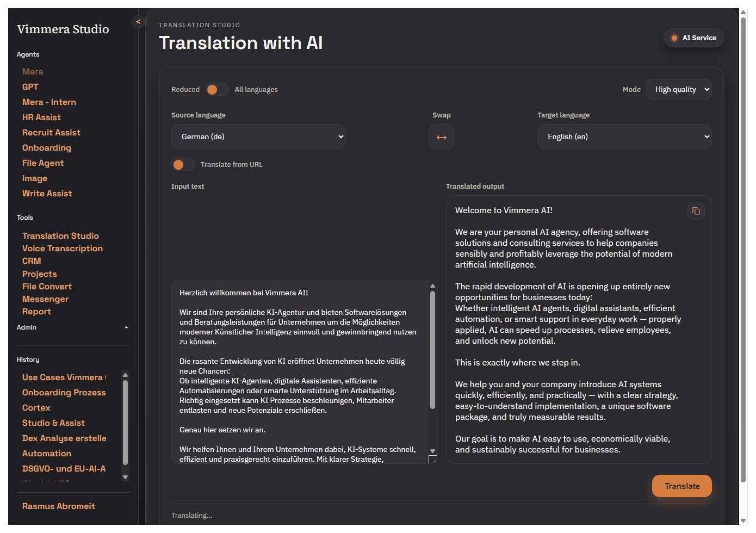Viewport: 756px width, 533px height.
Task: Click the AI Service status indicator
Action: click(x=693, y=38)
